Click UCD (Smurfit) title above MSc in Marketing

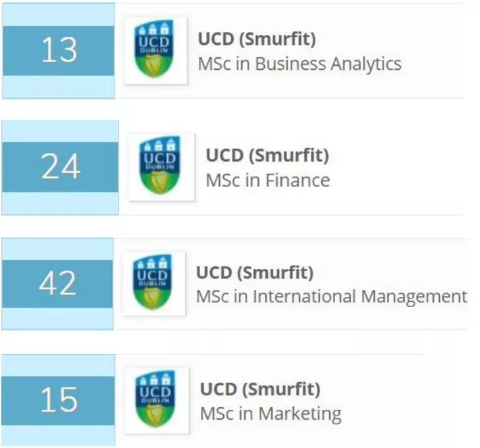click(x=260, y=389)
